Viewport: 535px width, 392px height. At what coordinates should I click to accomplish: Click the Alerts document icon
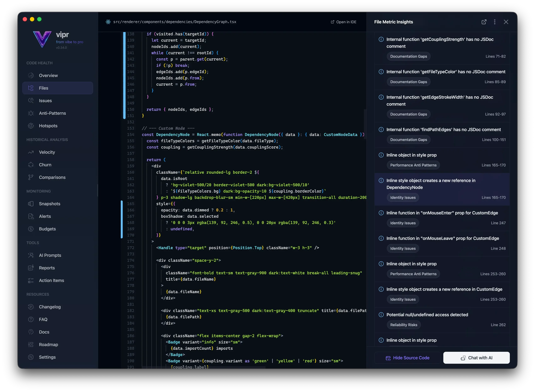(31, 216)
